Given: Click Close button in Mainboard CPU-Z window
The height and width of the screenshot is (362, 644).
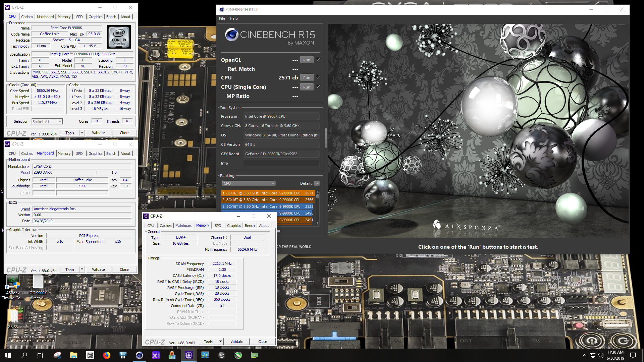Looking at the screenshot, I should point(124,269).
